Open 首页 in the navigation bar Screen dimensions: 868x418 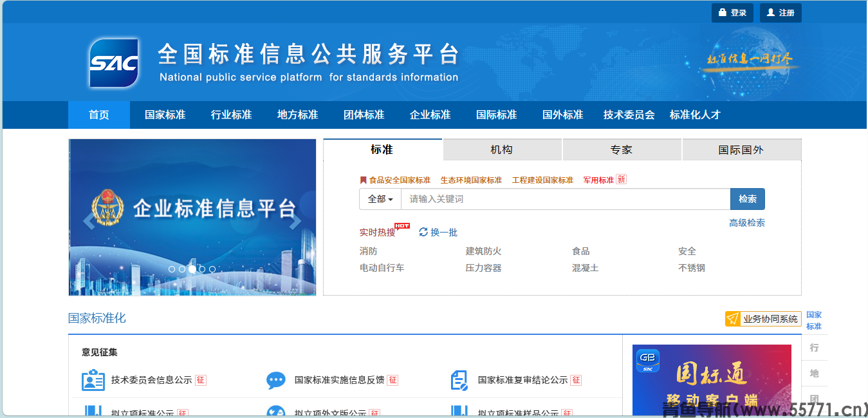pyautogui.click(x=99, y=115)
